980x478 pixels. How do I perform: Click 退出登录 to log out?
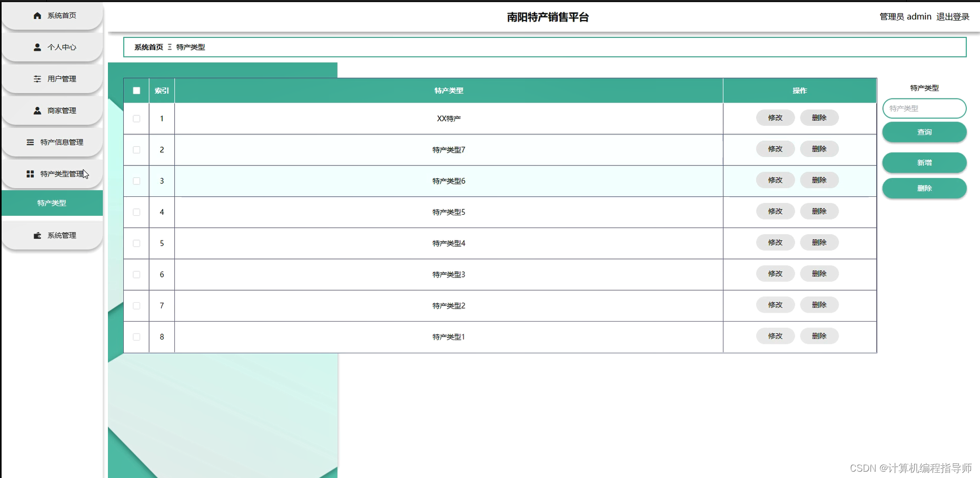tap(953, 17)
